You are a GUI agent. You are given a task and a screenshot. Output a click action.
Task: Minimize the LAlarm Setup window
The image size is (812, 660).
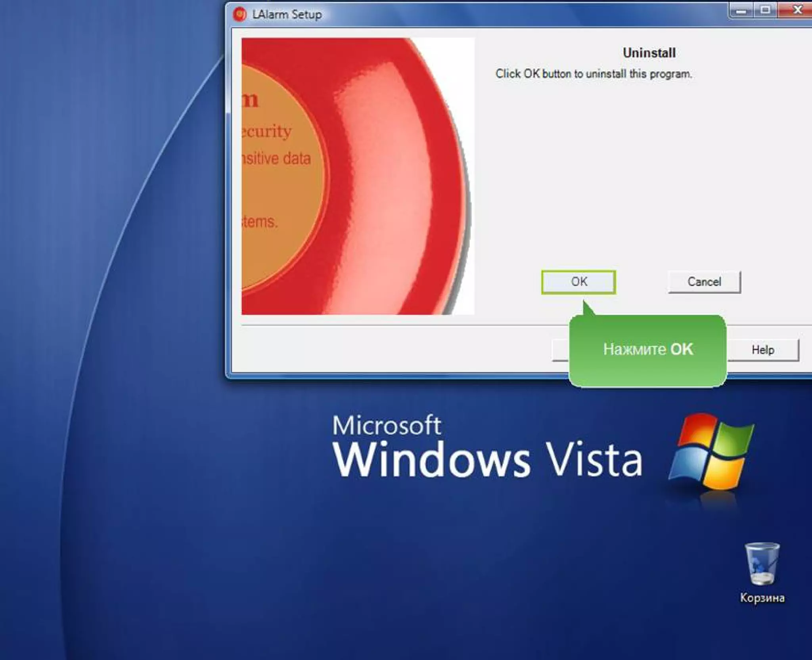click(x=741, y=10)
